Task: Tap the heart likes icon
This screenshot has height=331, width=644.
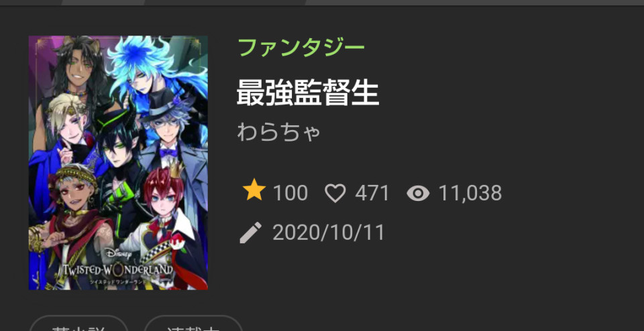Action: tap(335, 193)
